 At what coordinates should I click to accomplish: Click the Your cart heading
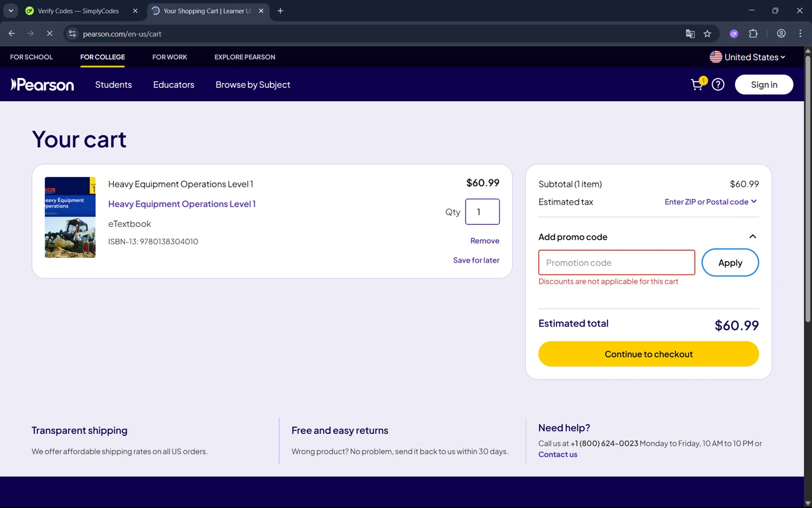click(x=79, y=139)
